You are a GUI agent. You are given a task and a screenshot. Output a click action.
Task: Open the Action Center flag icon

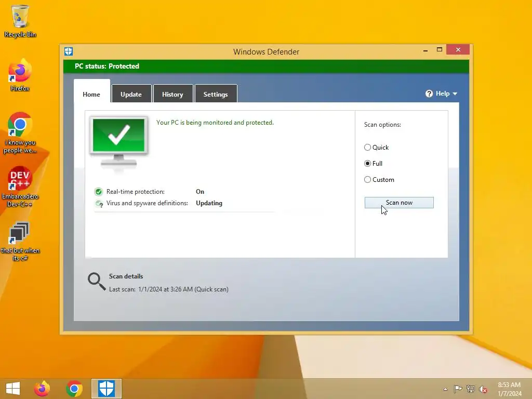tap(458, 389)
